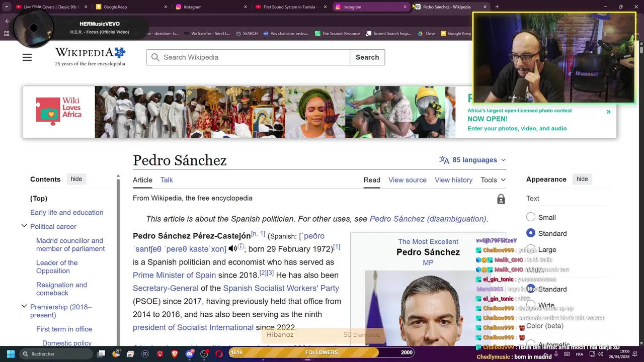Image resolution: width=644 pixels, height=362 pixels.
Task: Open the MP link in infobox
Action: coord(428,262)
